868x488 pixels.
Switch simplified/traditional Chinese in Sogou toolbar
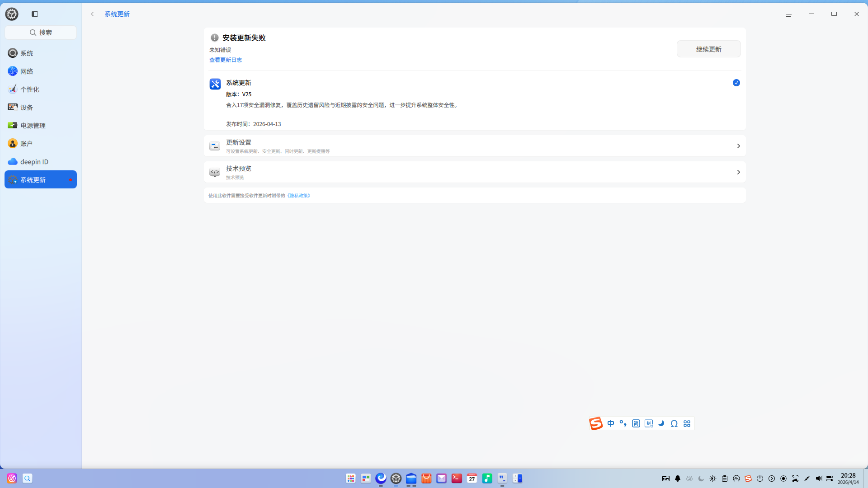(x=636, y=423)
